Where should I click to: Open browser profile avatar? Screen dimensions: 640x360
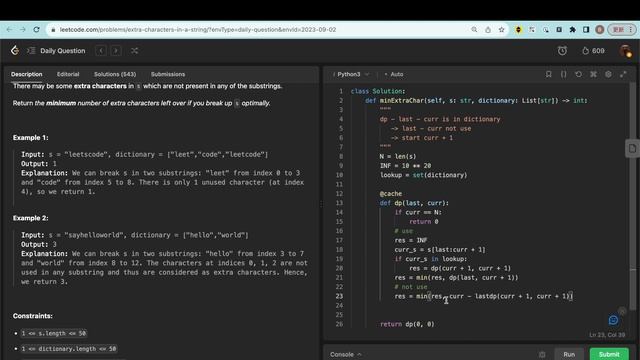click(x=600, y=29)
